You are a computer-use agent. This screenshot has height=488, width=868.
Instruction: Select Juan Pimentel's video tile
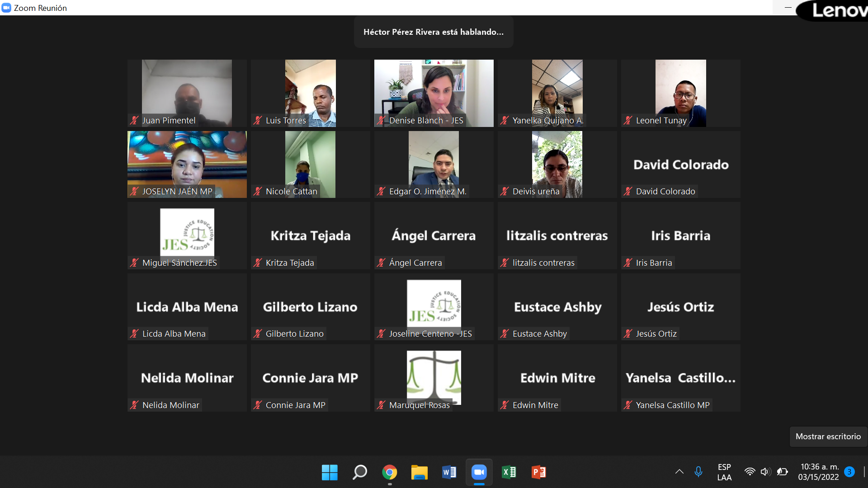pyautogui.click(x=187, y=93)
